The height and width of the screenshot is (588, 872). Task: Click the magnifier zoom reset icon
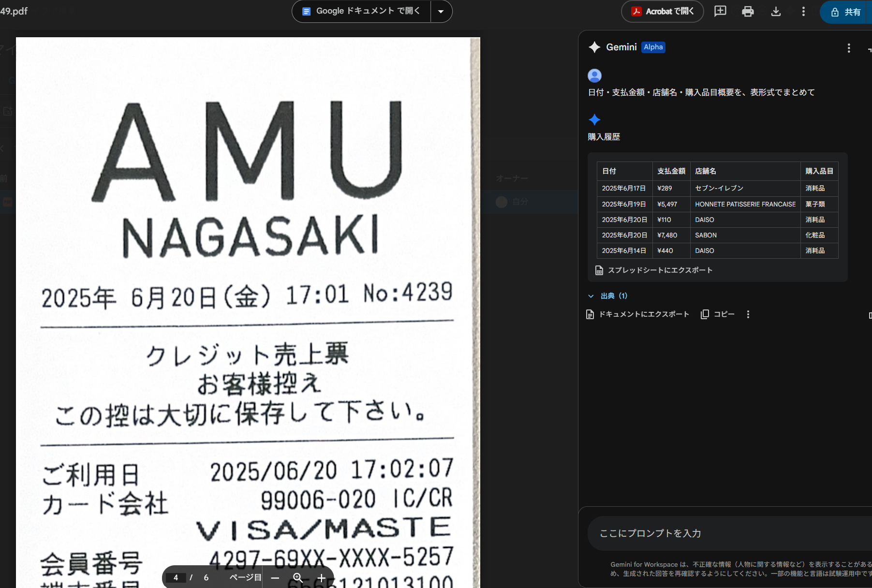click(x=298, y=578)
